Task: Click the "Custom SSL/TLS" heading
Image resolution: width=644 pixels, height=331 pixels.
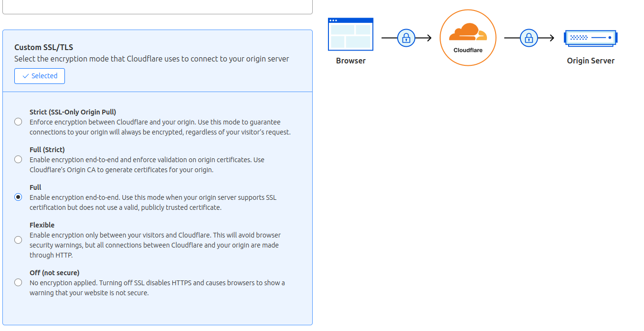Action: click(x=43, y=47)
